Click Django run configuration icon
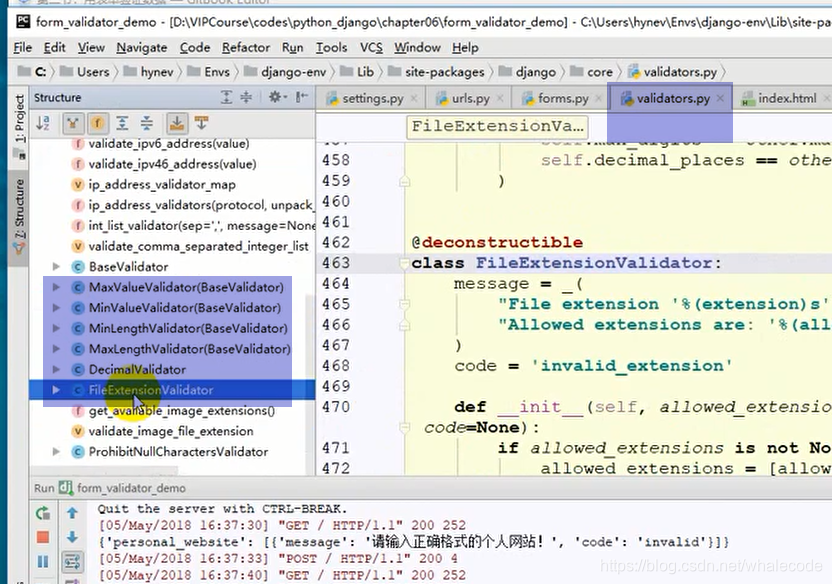The width and height of the screenshot is (832, 584). 66,487
